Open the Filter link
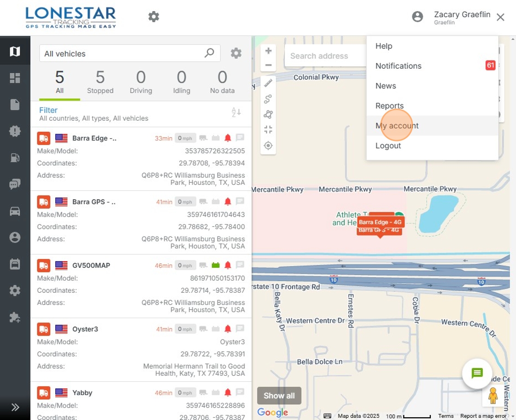 pos(48,110)
